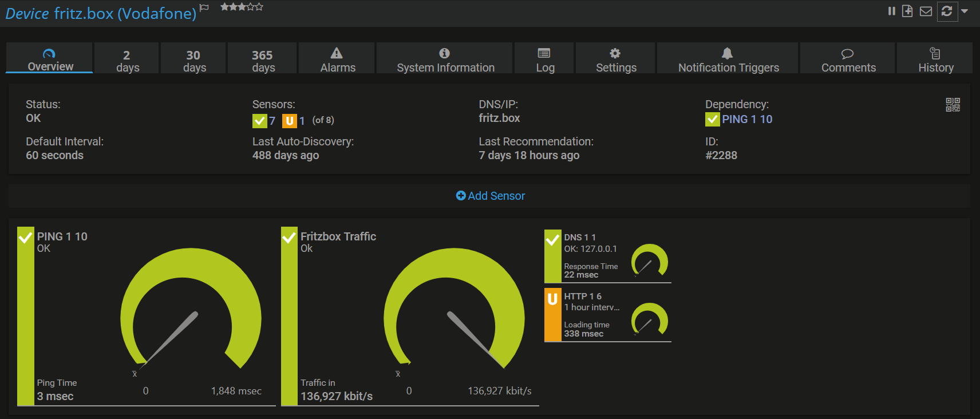The width and height of the screenshot is (980, 419).
Task: Click Add Sensor link
Action: (x=491, y=196)
